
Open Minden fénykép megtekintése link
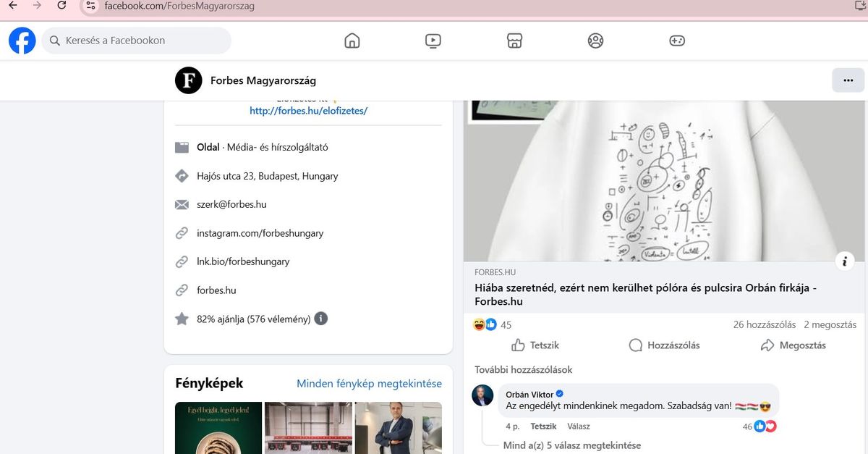(x=369, y=384)
